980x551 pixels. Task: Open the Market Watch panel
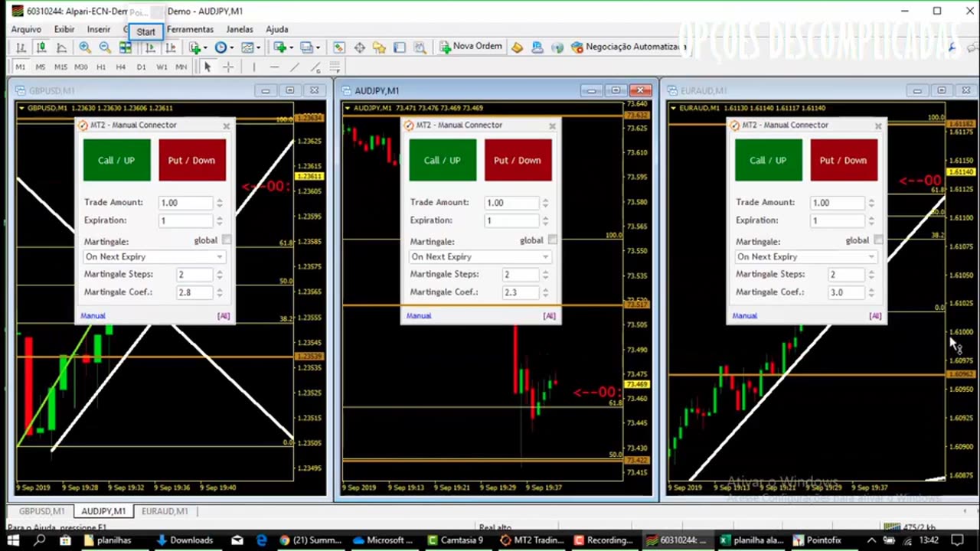pos(338,47)
